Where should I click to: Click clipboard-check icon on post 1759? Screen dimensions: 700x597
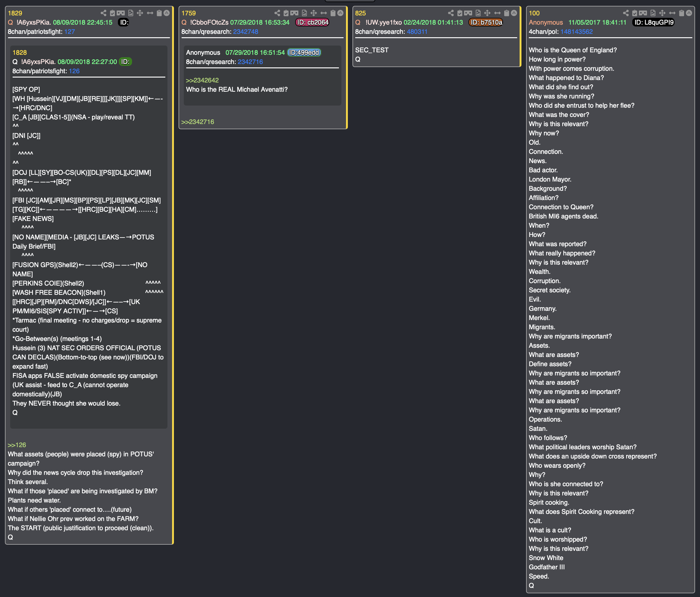tap(286, 13)
